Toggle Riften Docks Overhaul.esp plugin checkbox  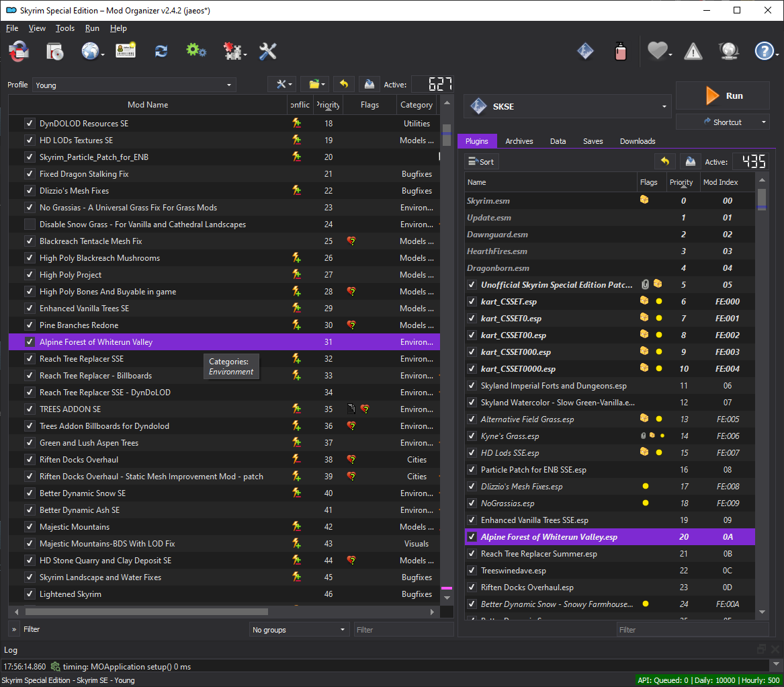[472, 588]
